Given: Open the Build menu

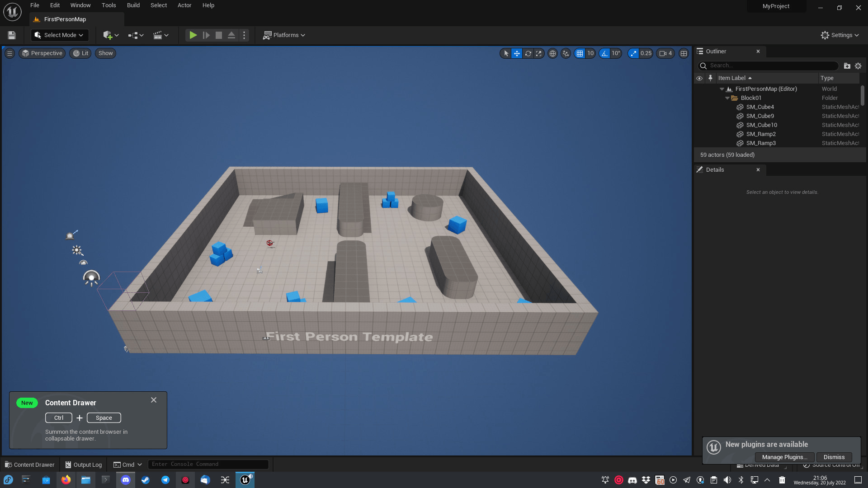Looking at the screenshot, I should click(133, 5).
